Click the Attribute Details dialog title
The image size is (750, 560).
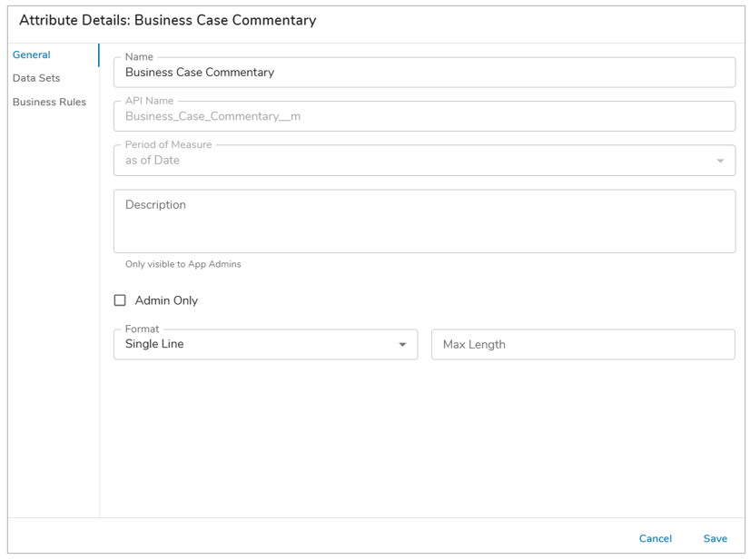coord(168,20)
